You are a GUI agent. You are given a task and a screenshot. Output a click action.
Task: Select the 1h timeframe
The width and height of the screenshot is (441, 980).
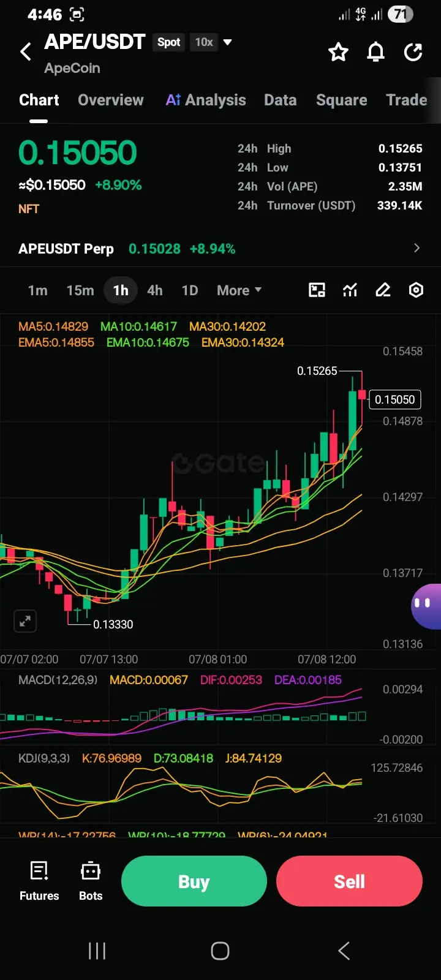point(121,290)
